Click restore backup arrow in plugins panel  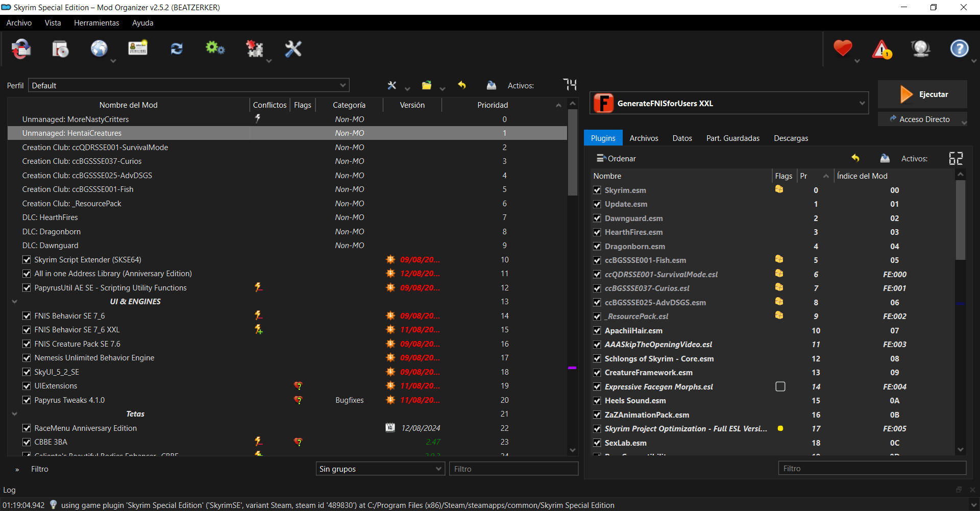click(855, 158)
